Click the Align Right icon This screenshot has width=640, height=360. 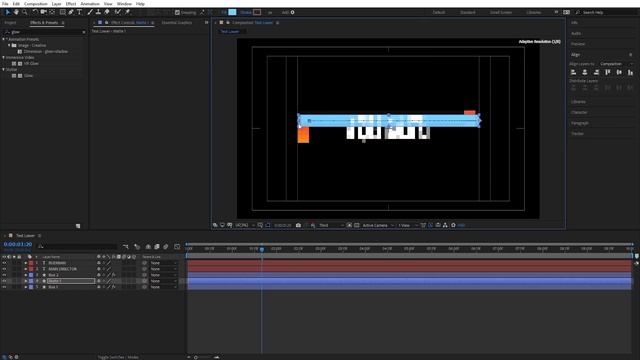click(x=596, y=72)
